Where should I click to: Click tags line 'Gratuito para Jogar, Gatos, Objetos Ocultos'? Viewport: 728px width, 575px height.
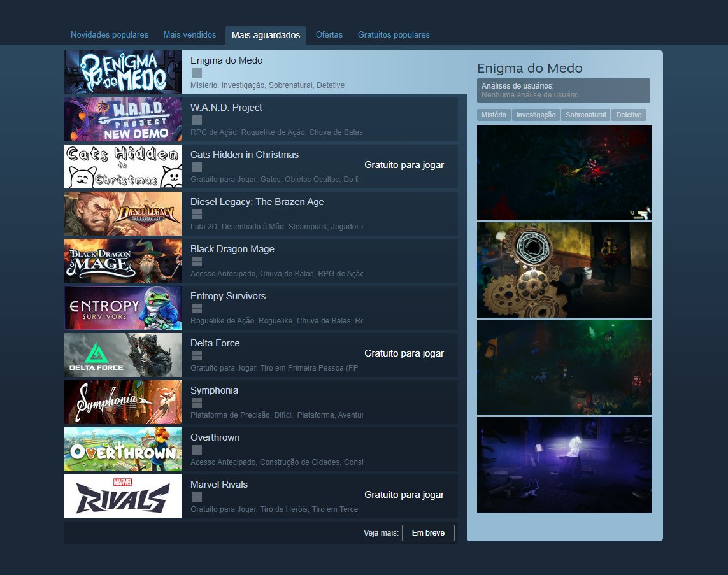tap(274, 180)
